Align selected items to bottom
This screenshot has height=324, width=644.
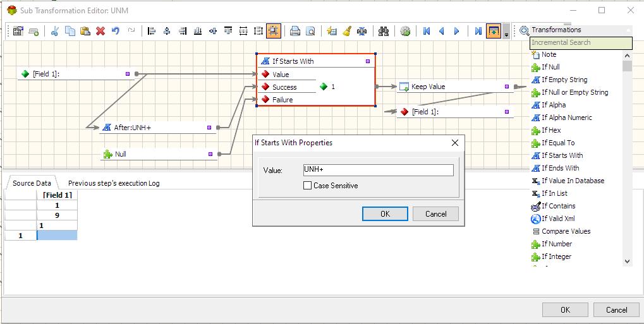tap(198, 31)
